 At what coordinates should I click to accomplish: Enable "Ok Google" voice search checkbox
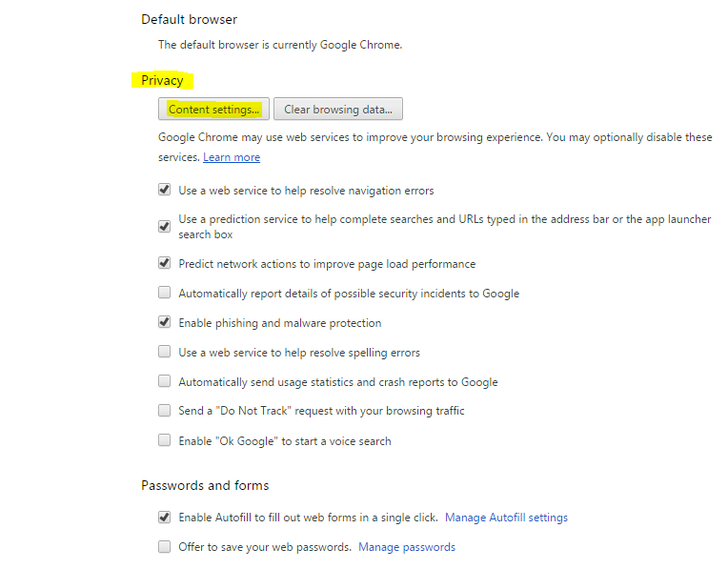point(165,441)
